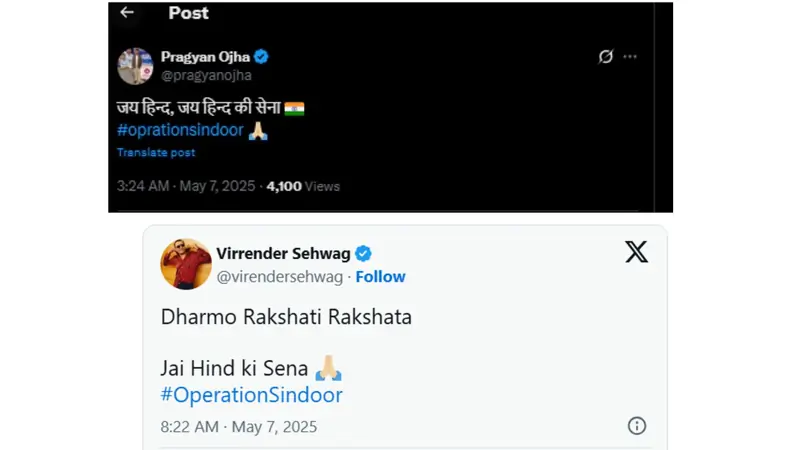
Task: Click Virrender Sehwag's profile picture
Action: (x=186, y=264)
